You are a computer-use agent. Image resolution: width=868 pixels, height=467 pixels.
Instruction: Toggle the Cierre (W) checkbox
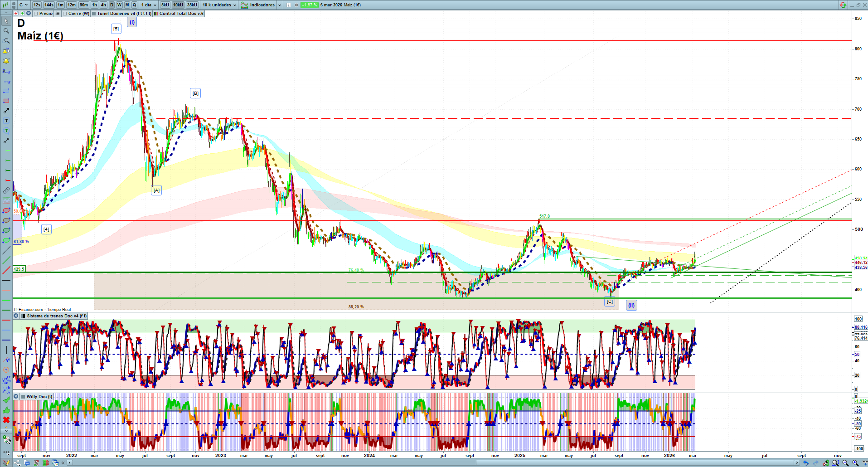point(65,14)
